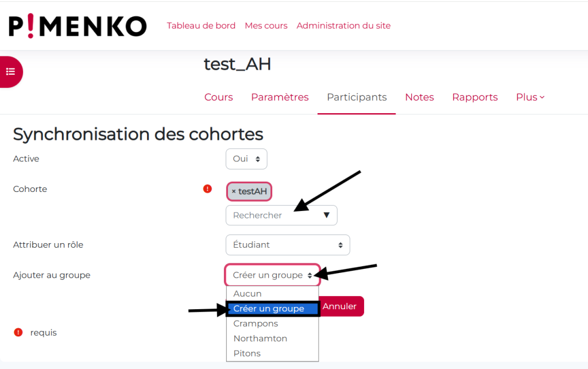Image resolution: width=588 pixels, height=369 pixels.
Task: Switch to the Notes tab
Action: pos(419,97)
